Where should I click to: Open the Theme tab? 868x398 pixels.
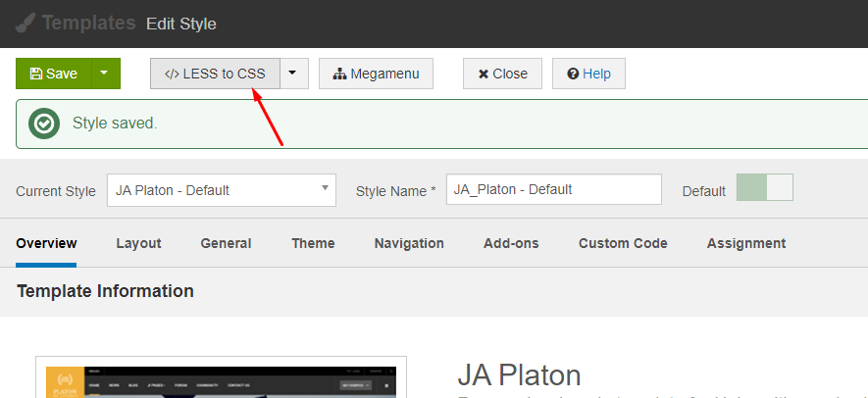tap(313, 243)
